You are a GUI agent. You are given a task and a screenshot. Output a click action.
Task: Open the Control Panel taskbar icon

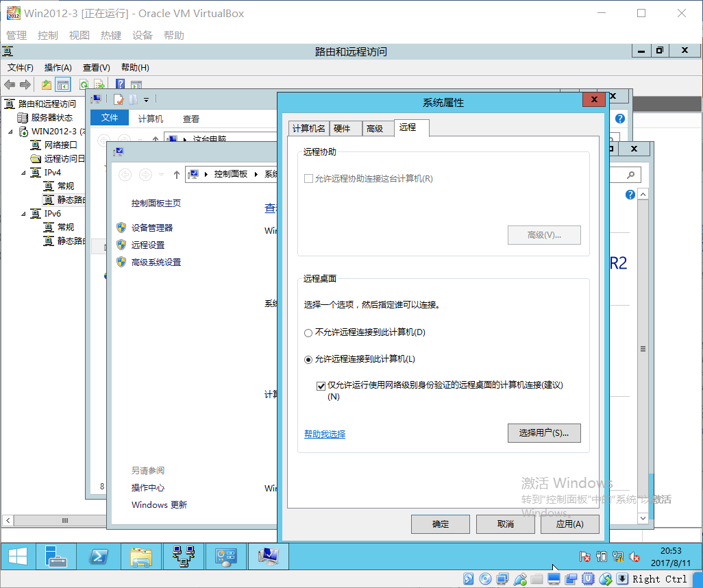(225, 556)
